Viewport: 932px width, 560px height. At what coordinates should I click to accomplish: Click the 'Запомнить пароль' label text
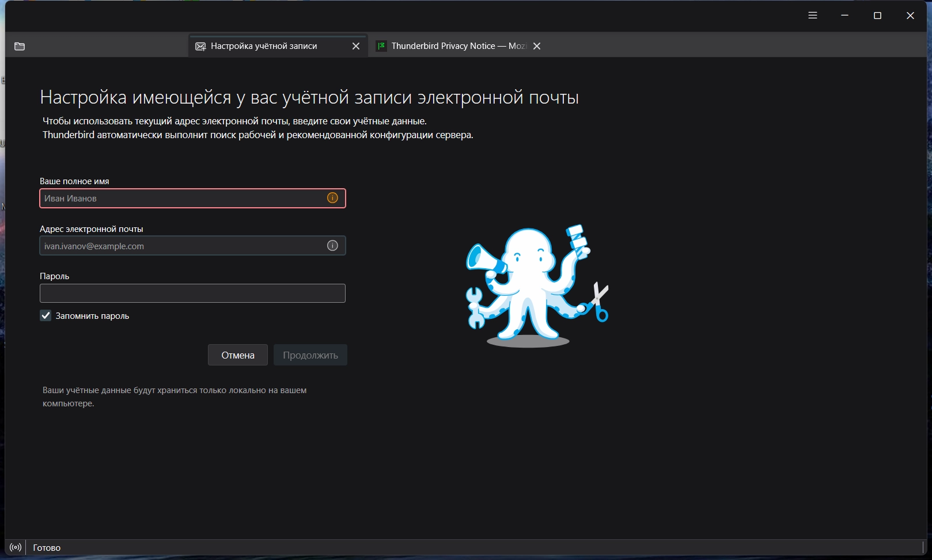92,316
